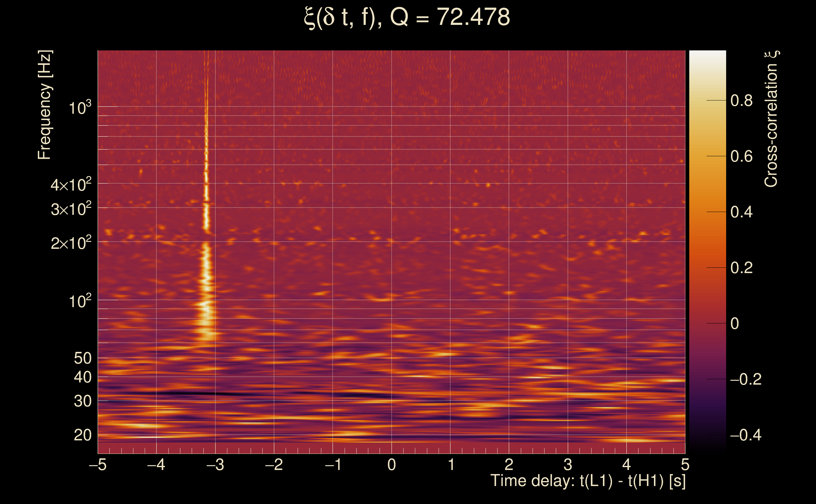Click the 0 label on the time axis
Screen dimensions: 816x504
(x=392, y=464)
